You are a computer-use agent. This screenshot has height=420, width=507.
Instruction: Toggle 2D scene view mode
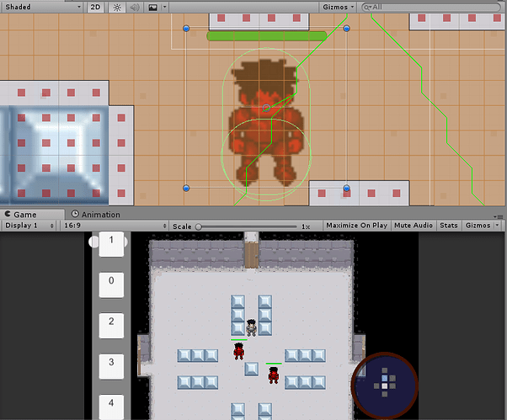95,7
